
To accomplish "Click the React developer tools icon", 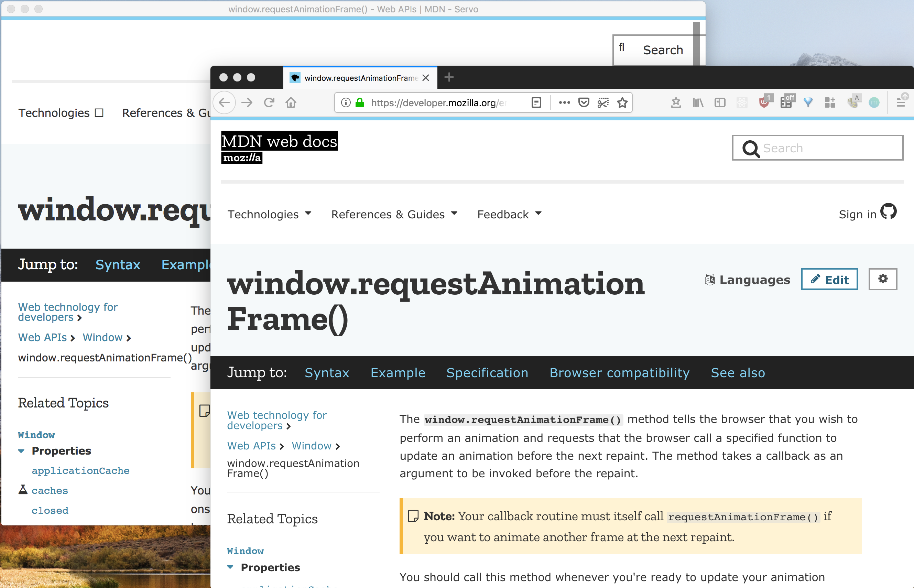I will pyautogui.click(x=742, y=102).
